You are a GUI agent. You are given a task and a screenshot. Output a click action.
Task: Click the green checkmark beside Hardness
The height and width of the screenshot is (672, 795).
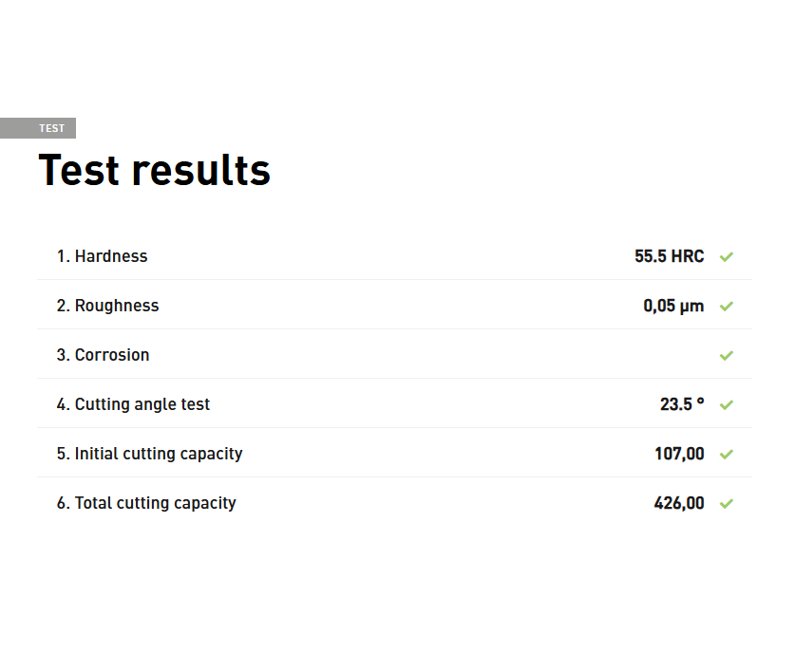(x=727, y=257)
